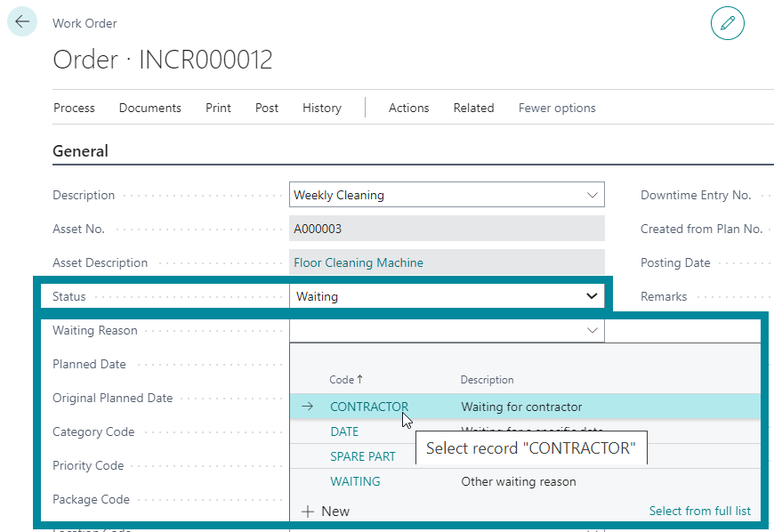Go back using the back arrow

tap(22, 21)
